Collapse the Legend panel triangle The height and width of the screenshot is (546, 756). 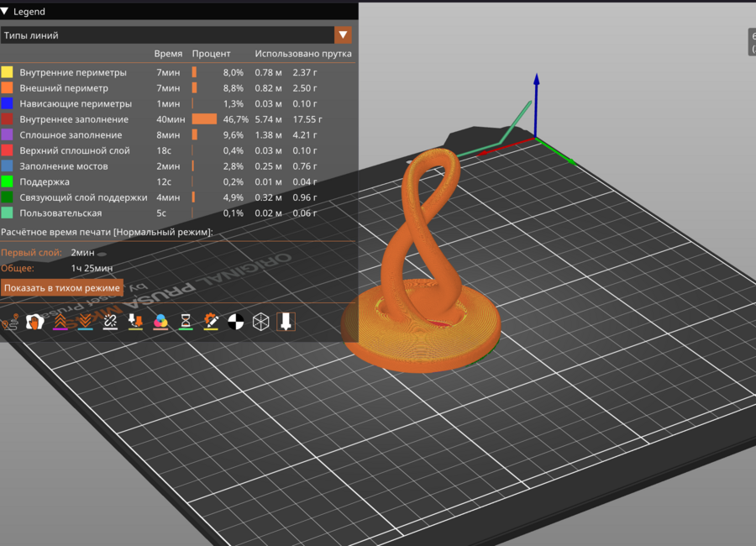point(5,12)
